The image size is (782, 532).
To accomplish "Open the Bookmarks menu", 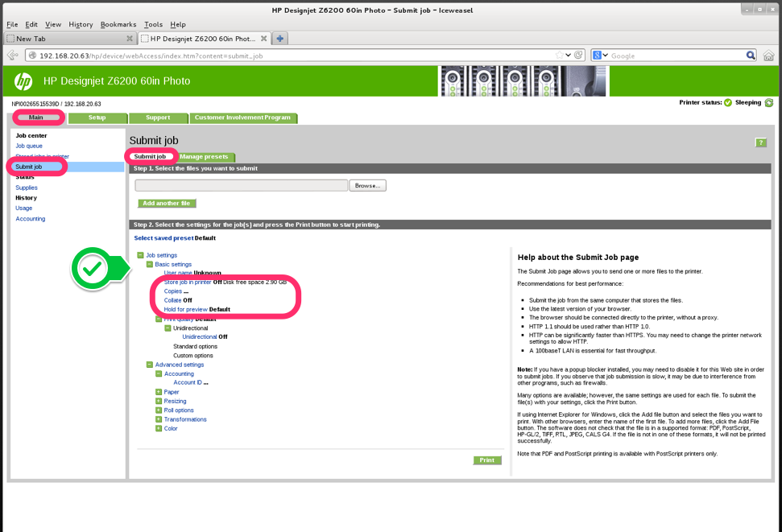I will pyautogui.click(x=118, y=25).
